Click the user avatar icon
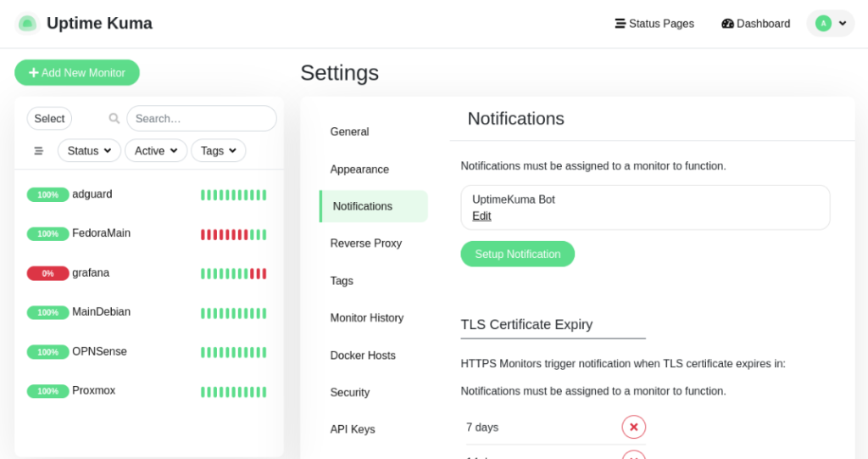 pyautogui.click(x=823, y=24)
